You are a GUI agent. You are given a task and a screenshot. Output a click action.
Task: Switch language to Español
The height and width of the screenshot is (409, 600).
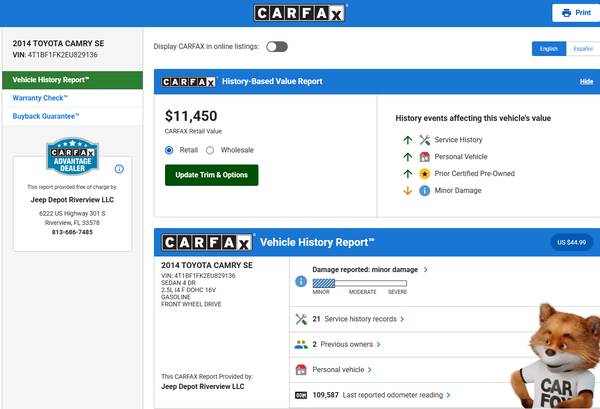(x=580, y=48)
